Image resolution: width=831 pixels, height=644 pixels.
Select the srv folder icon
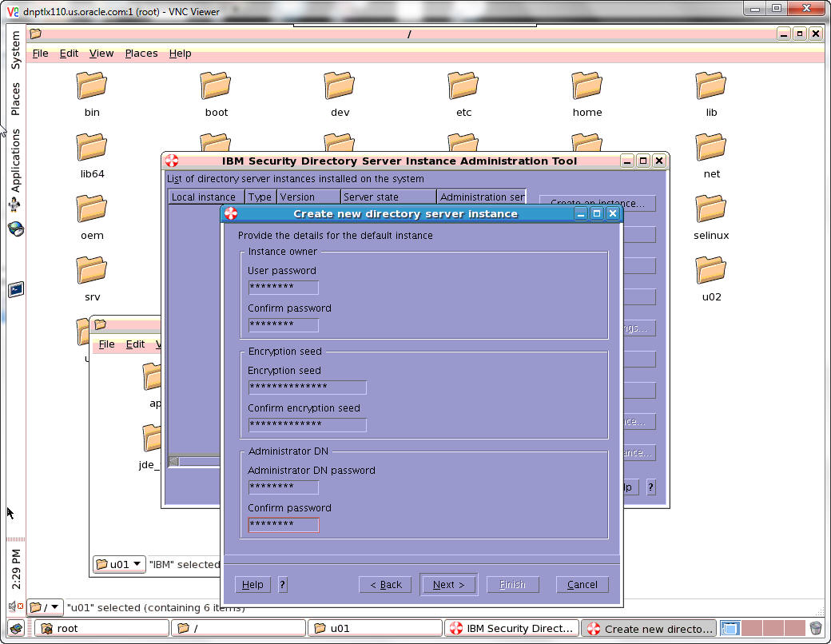point(92,270)
